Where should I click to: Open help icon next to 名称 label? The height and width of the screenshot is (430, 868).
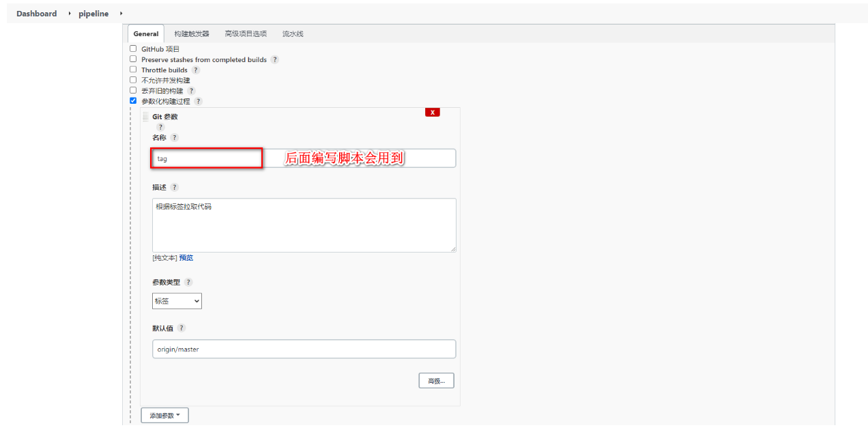pyautogui.click(x=174, y=137)
